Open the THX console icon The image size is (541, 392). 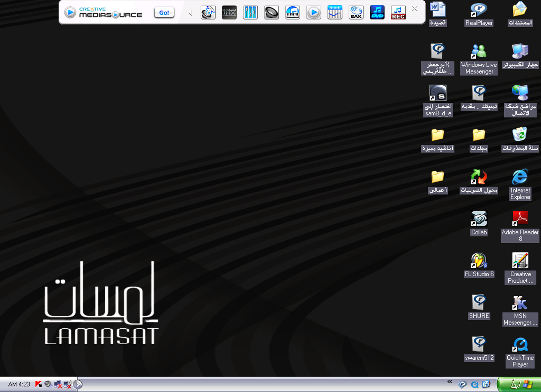(x=229, y=13)
